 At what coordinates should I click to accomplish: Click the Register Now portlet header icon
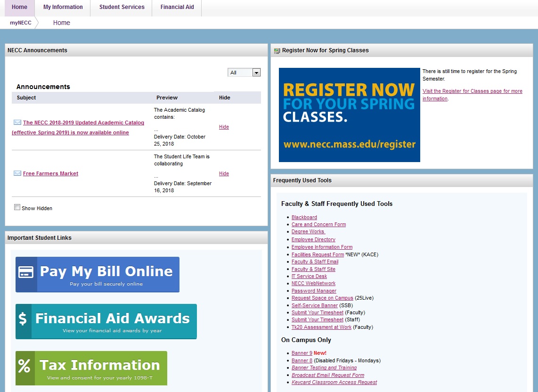(277, 51)
